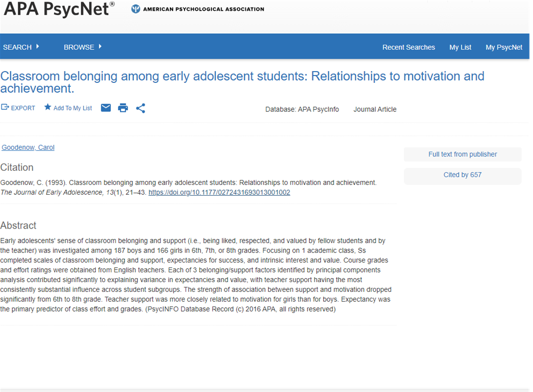
Task: Click the Journal Article label
Action: click(374, 109)
